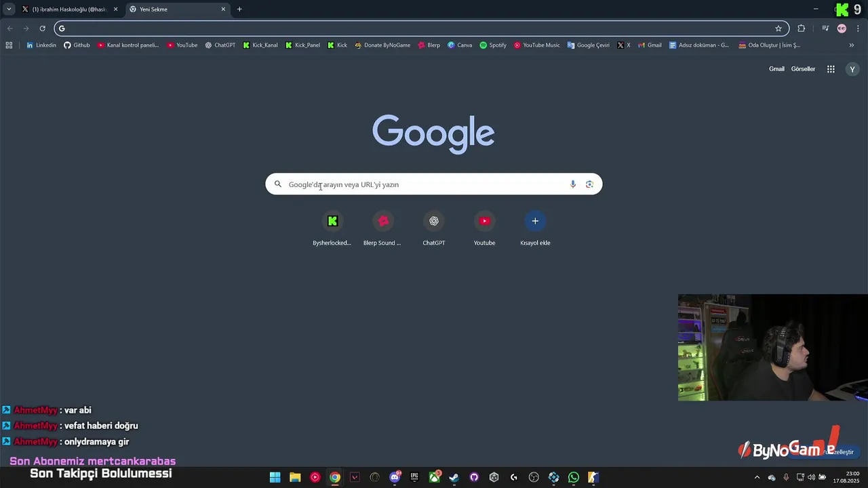Open Epic Games from the taskbar
Screen dimensions: 868x488
(x=414, y=478)
